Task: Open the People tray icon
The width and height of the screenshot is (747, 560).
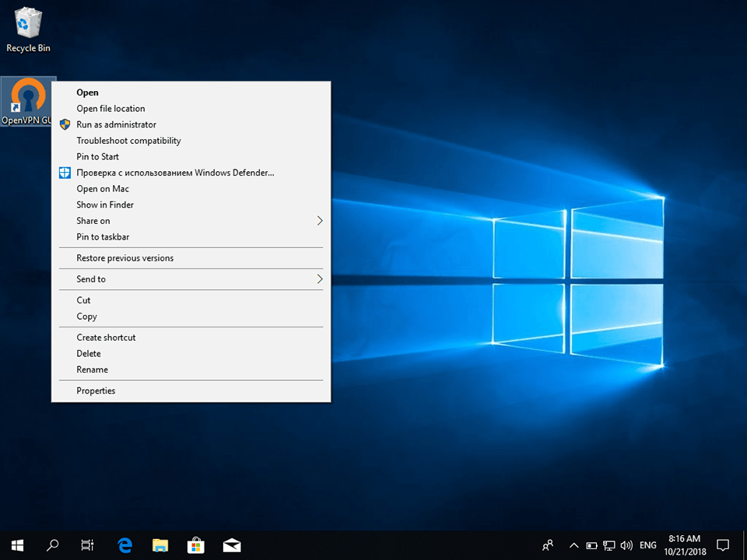Action: click(x=549, y=545)
